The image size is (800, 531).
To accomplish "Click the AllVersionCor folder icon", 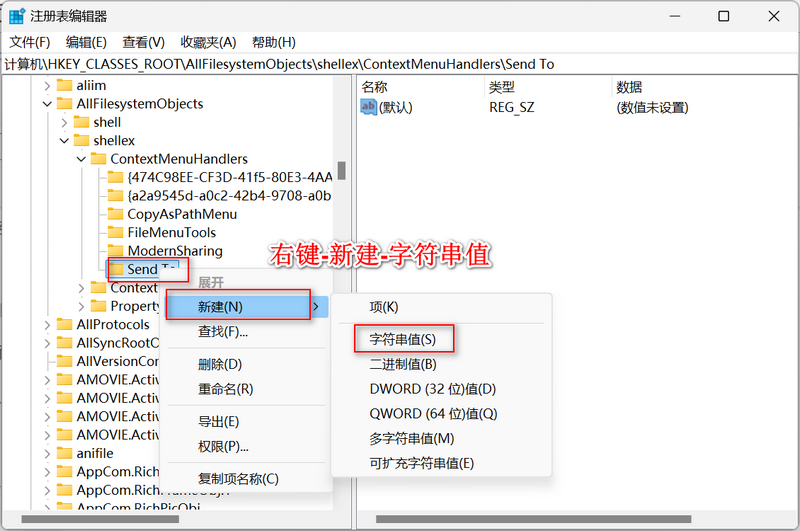I will [64, 361].
